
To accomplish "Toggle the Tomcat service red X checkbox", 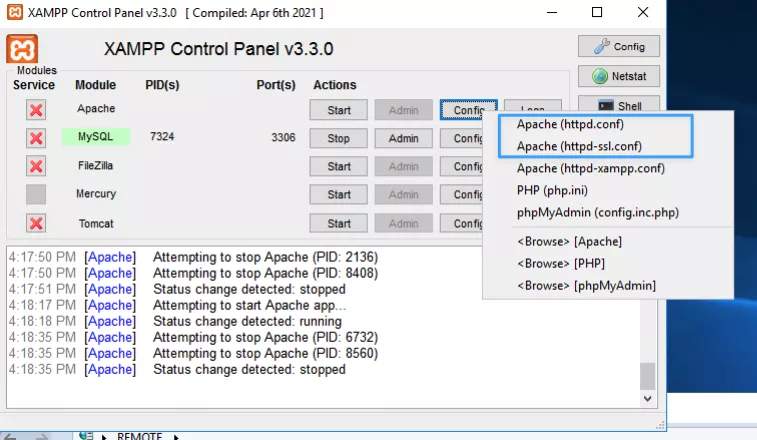I will [36, 223].
